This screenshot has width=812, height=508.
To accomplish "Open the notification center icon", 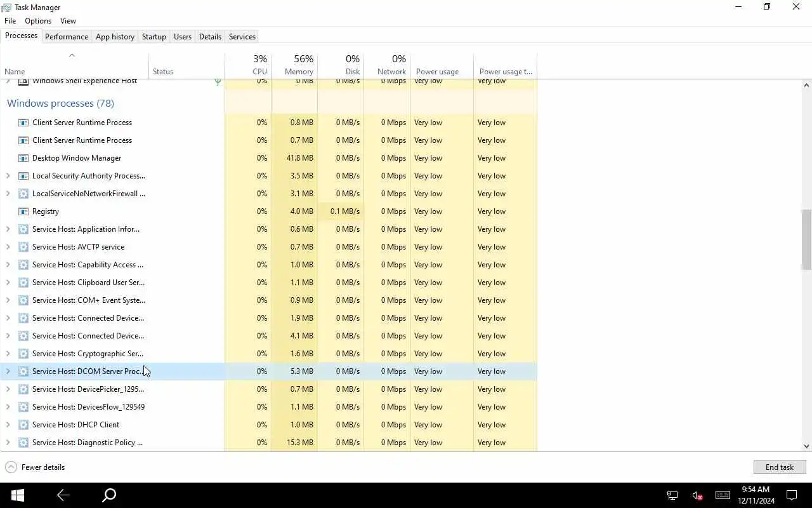I will click(792, 495).
